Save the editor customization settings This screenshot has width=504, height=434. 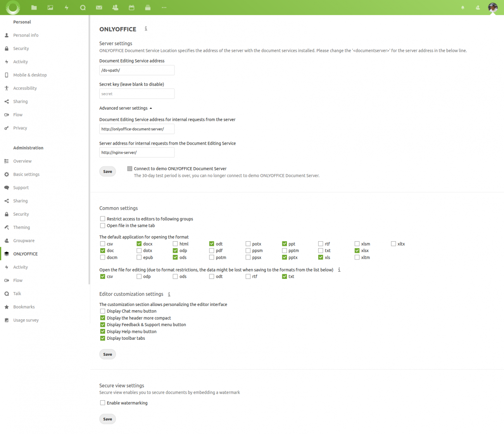point(108,354)
